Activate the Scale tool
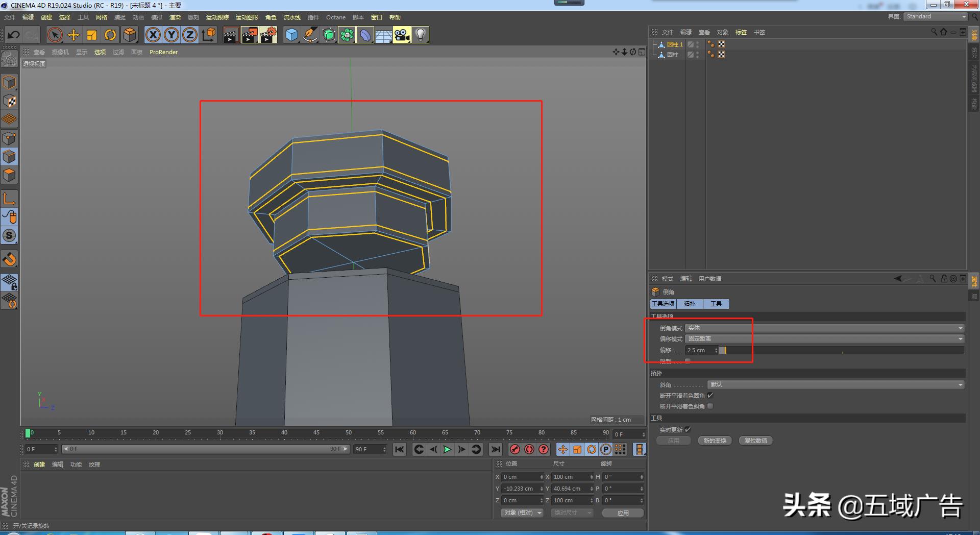Image resolution: width=980 pixels, height=535 pixels. point(92,35)
